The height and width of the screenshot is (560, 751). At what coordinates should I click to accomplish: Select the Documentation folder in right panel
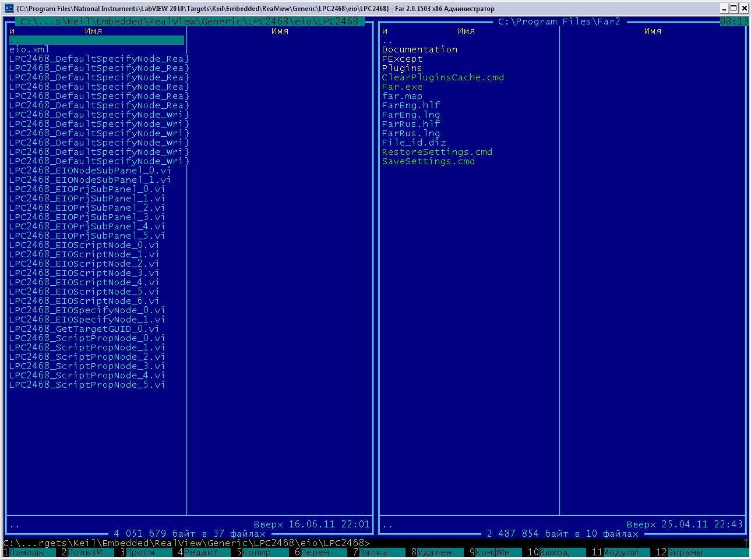[419, 49]
